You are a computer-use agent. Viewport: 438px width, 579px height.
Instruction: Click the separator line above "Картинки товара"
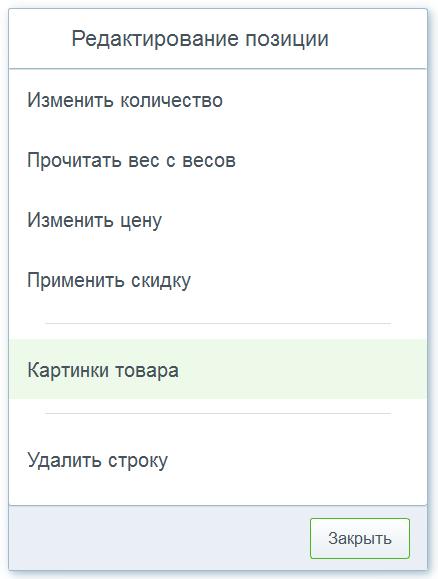pyautogui.click(x=218, y=323)
